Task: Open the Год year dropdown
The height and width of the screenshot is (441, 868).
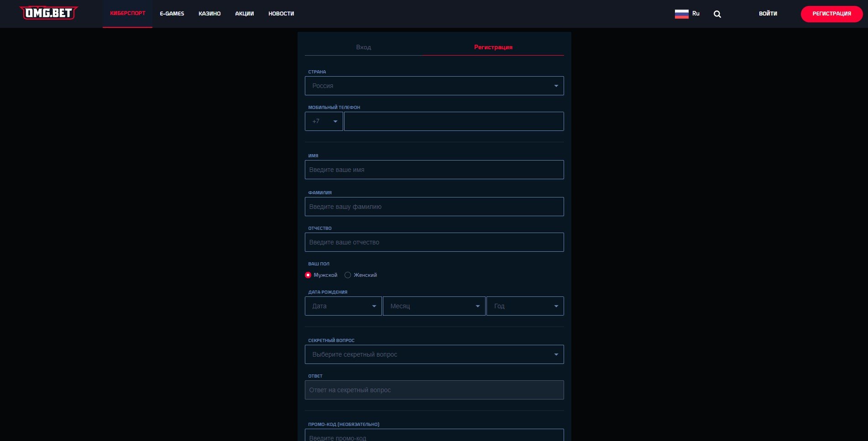Action: (525, 306)
